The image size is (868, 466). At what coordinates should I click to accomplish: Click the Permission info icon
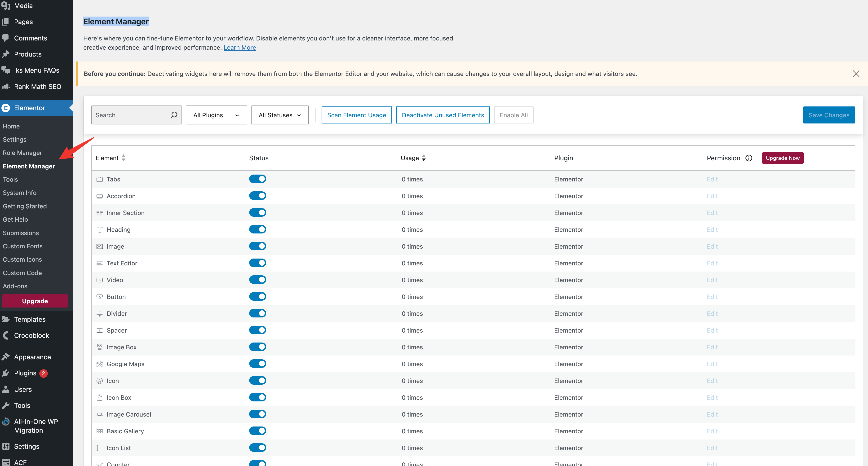pos(748,158)
